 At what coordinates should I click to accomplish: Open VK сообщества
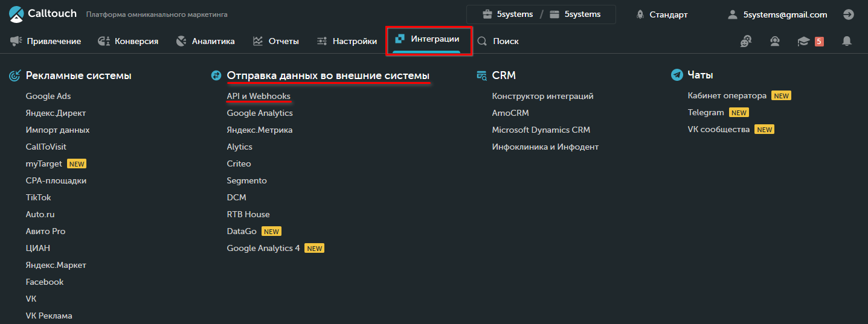[x=718, y=129]
